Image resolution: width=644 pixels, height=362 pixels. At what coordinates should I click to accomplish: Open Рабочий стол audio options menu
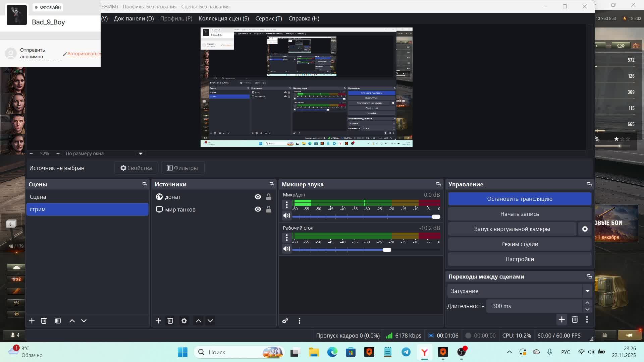[x=286, y=238]
